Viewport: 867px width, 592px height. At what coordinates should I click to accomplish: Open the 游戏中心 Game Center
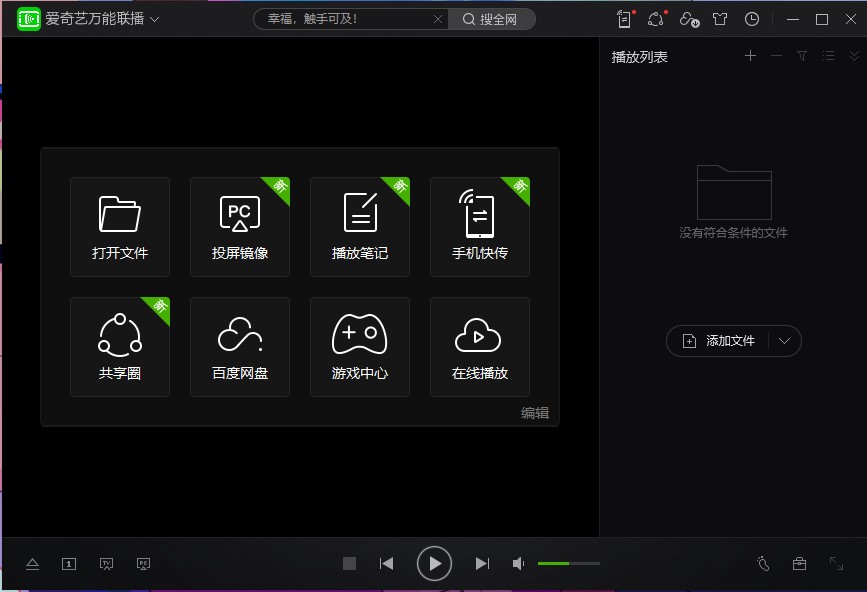pos(359,347)
